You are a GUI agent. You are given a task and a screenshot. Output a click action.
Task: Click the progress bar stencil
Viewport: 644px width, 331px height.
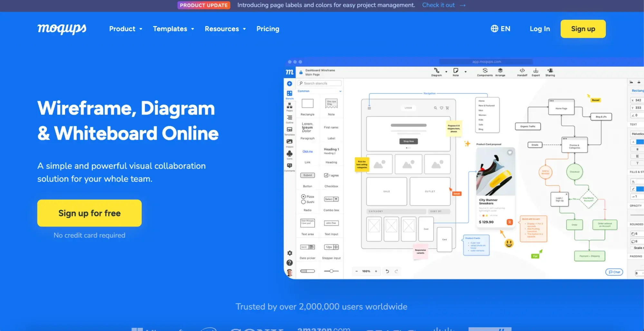pyautogui.click(x=307, y=271)
